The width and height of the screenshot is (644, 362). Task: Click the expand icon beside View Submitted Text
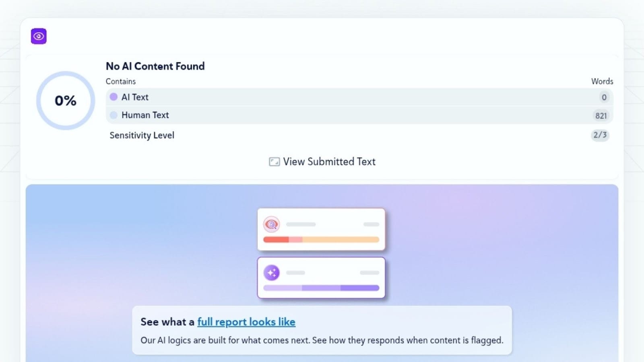pos(274,162)
